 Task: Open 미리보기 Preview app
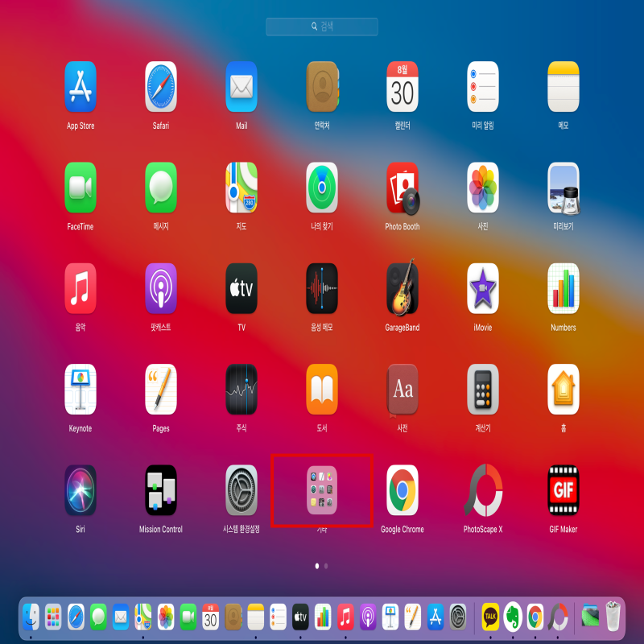click(x=563, y=188)
